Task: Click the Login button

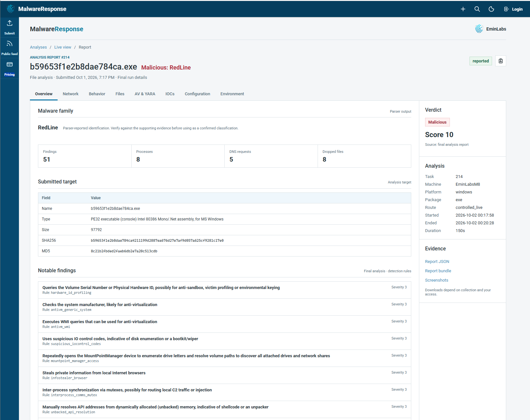Action: pos(513,9)
